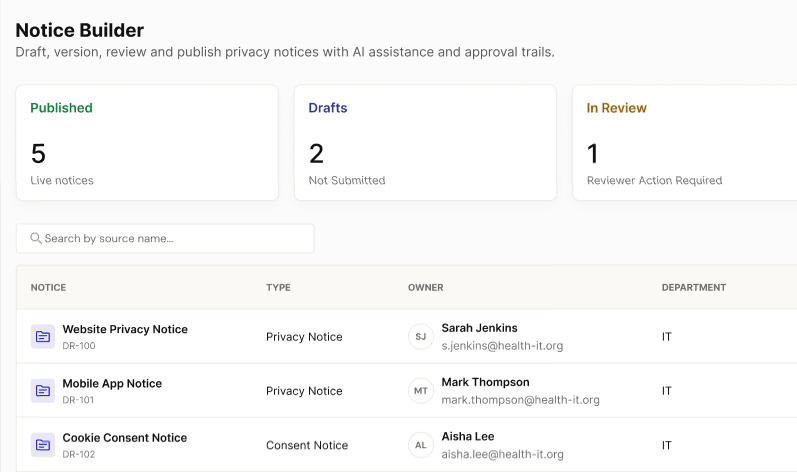This screenshot has width=797, height=472.
Task: Click the document icon for Mobile App Notice
Action: point(43,391)
